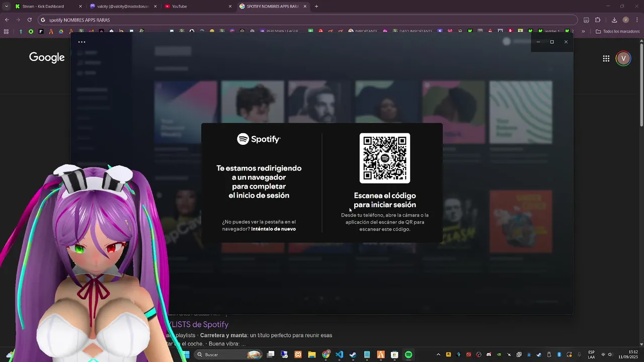The height and width of the screenshot is (362, 644).
Task: Open File Explorer from taskbar
Action: [311, 355]
